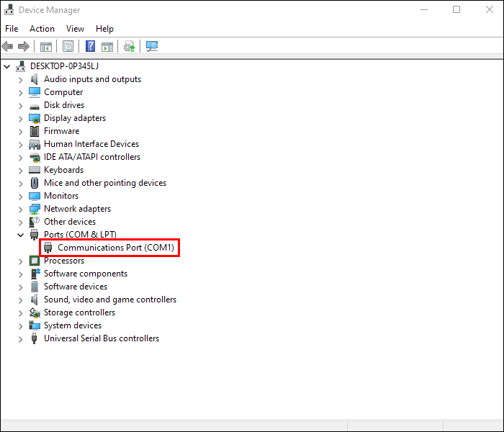Expand the Display adapters category
This screenshot has width=504, height=432.
[21, 119]
